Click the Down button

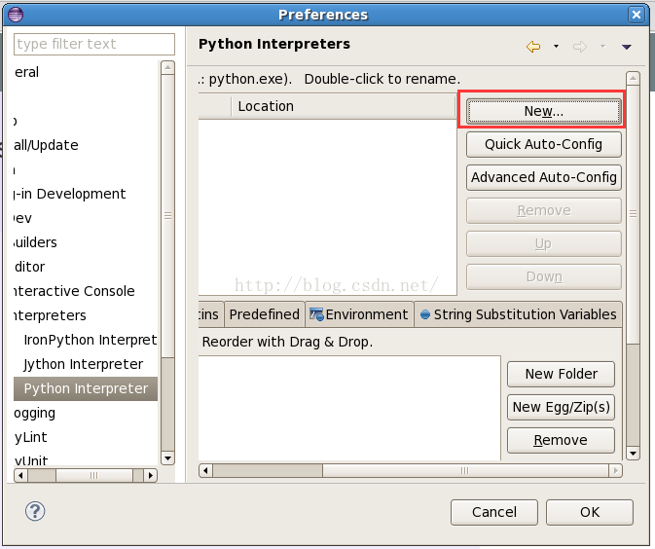point(543,276)
